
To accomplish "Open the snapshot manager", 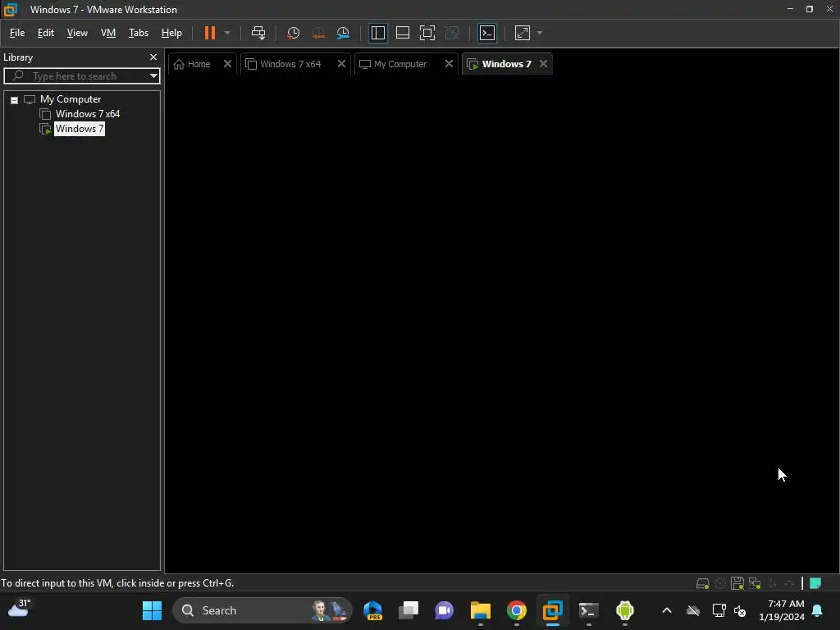I will pyautogui.click(x=343, y=33).
